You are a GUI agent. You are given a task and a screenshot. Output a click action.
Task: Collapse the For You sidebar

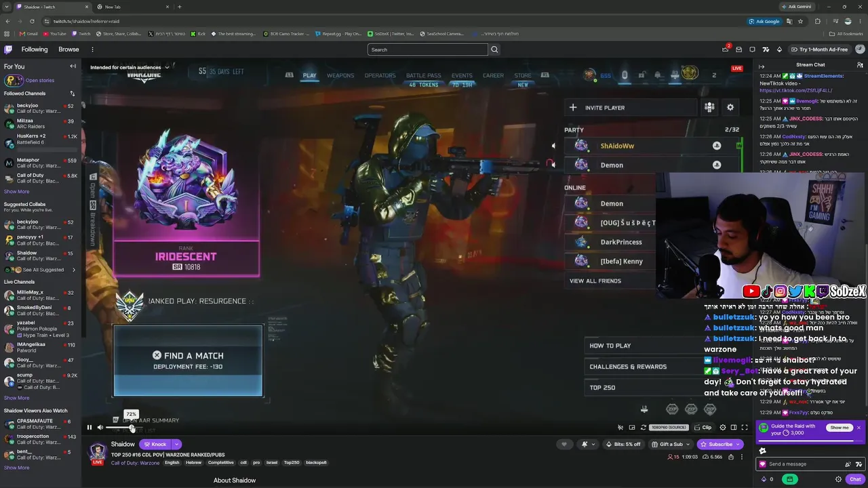click(x=73, y=66)
